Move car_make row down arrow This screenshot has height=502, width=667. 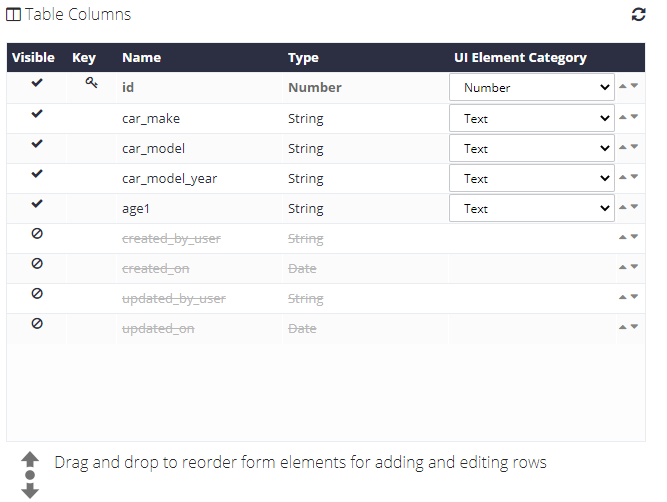click(x=634, y=117)
